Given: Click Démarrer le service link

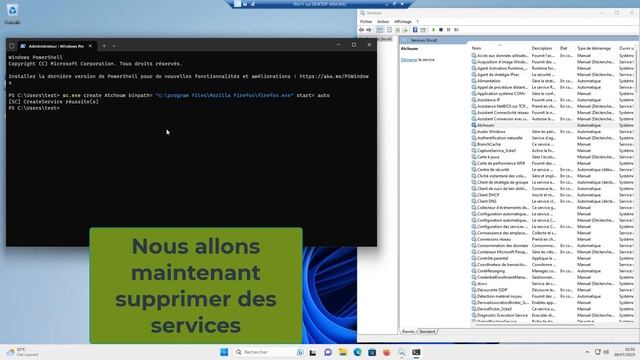Looking at the screenshot, I should tap(409, 60).
